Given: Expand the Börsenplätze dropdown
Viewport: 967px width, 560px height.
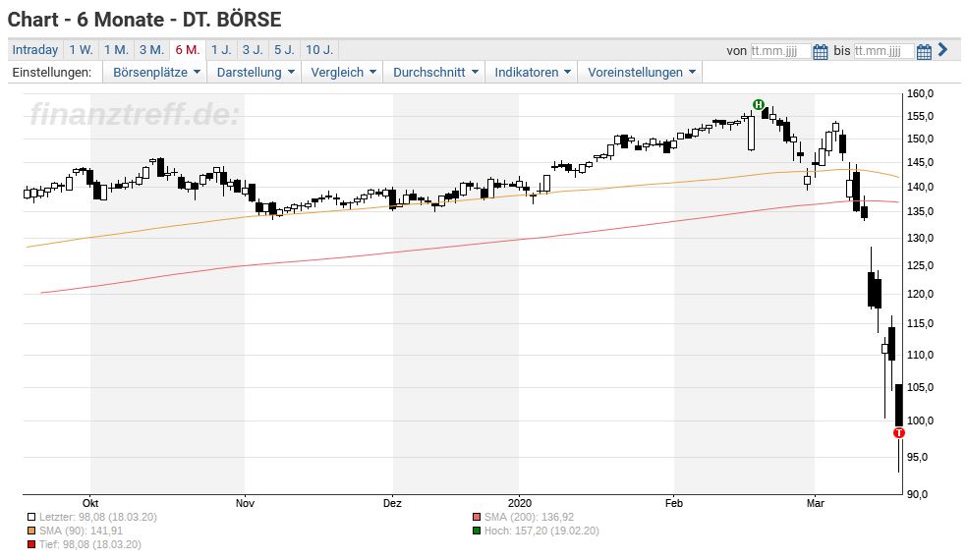Looking at the screenshot, I should 156,72.
